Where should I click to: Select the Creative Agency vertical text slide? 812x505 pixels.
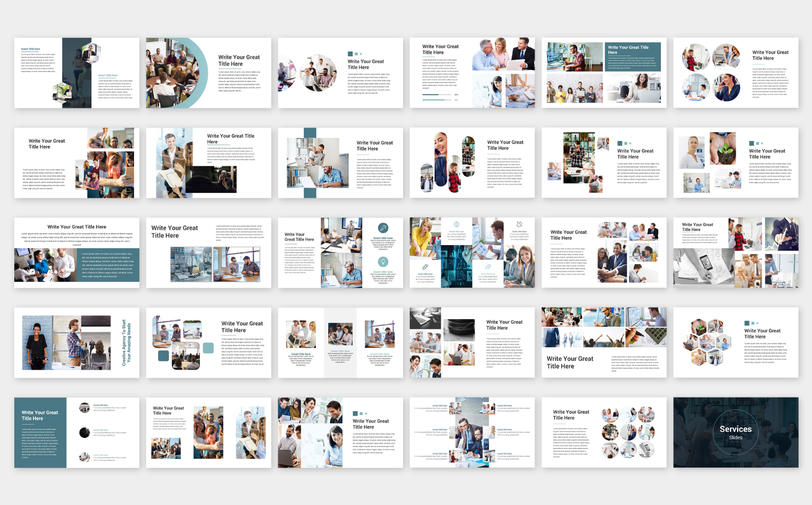coord(77,342)
